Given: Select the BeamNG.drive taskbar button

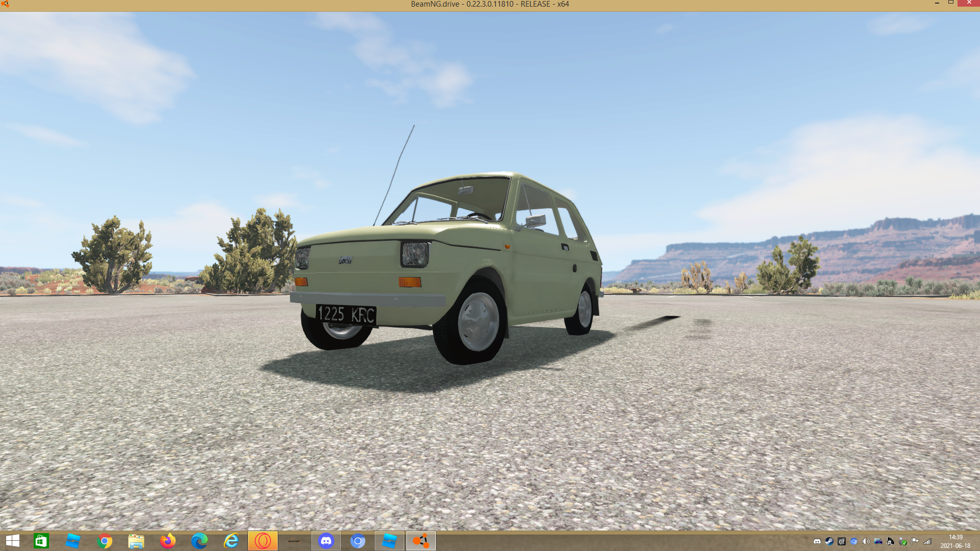Looking at the screenshot, I should (421, 541).
